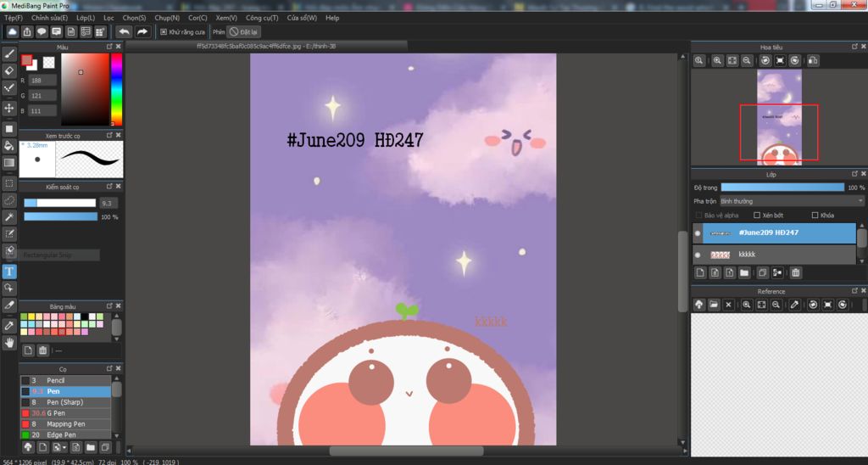This screenshot has width=868, height=465.
Task: Select the Gradient tool
Action: [x=8, y=163]
